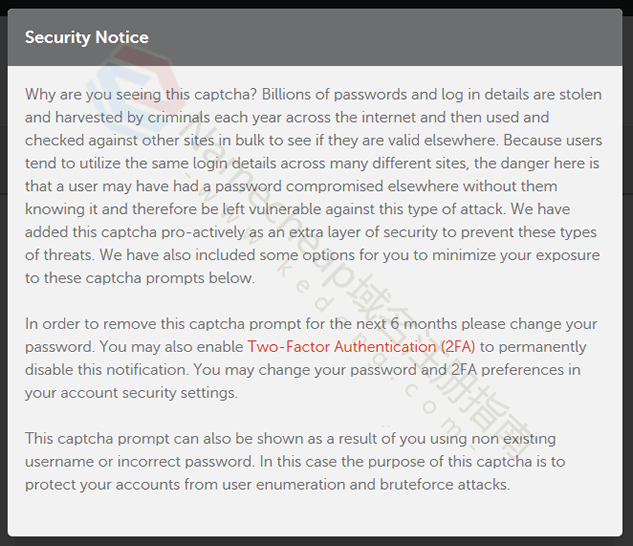633x546 pixels.
Task: Click the "Why are you seeing this captcha?" sentence
Action: tap(141, 95)
